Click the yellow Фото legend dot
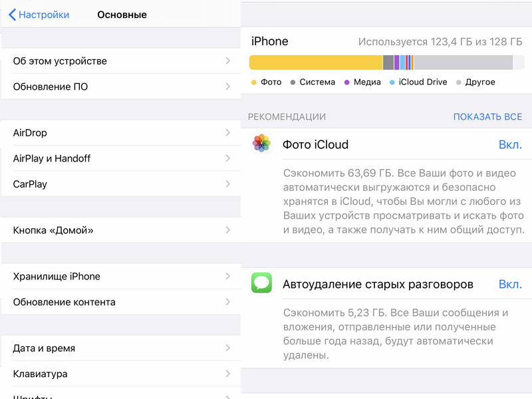The height and width of the screenshot is (399, 532). (254, 82)
